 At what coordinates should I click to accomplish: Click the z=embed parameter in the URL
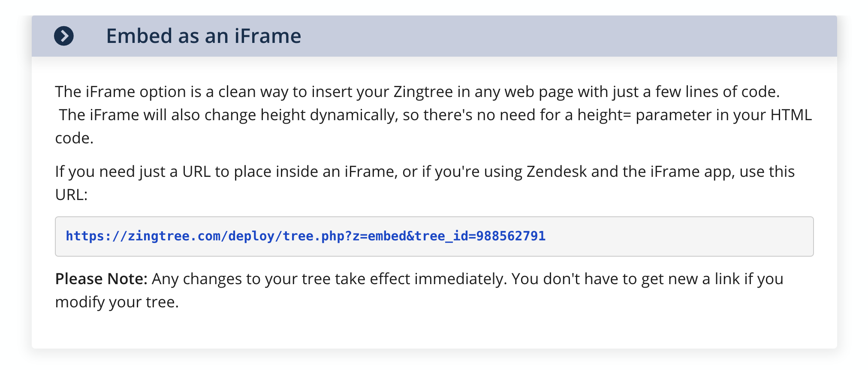[380, 235]
